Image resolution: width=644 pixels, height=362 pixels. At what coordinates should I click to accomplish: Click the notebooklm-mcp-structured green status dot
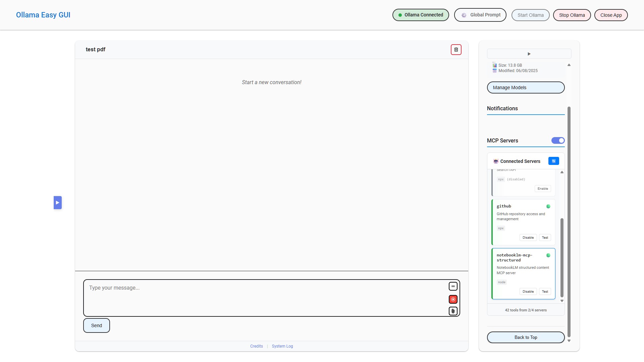click(548, 255)
